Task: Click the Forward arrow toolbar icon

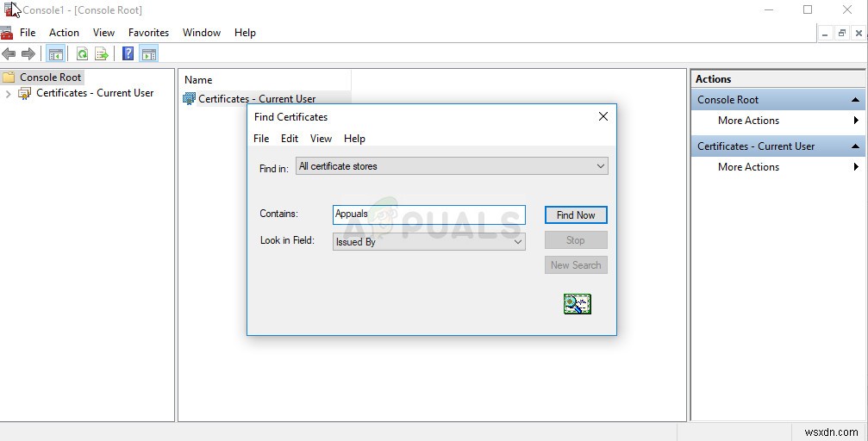Action: click(x=28, y=53)
